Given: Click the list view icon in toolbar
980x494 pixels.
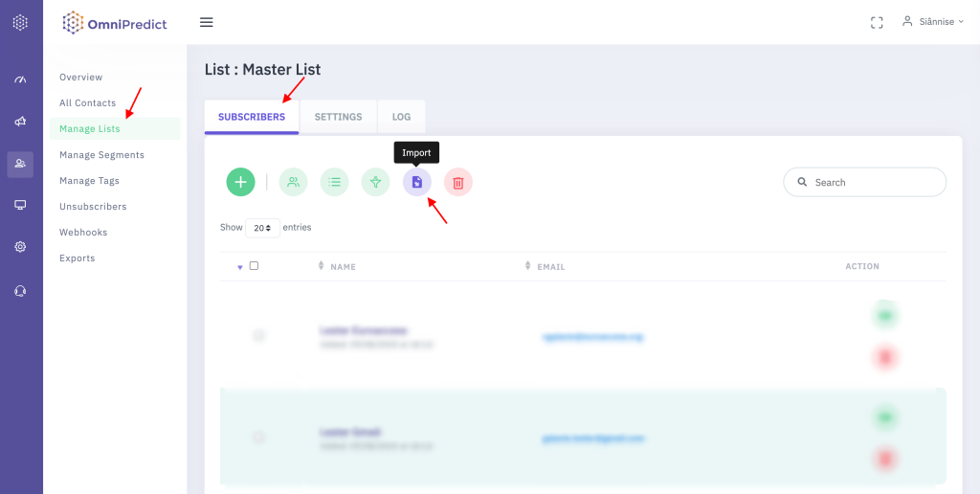Looking at the screenshot, I should point(334,182).
